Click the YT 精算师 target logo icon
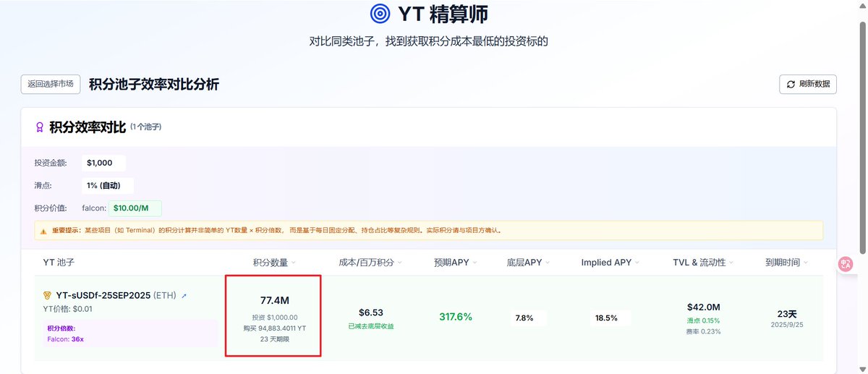 point(380,14)
